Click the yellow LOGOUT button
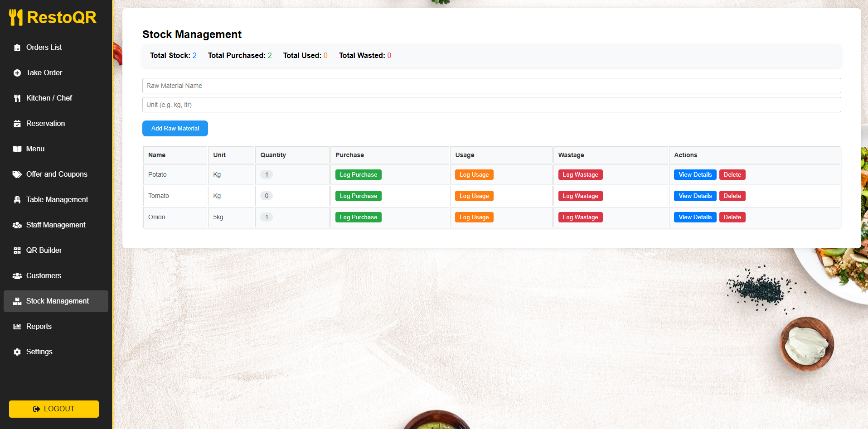The width and height of the screenshot is (868, 429). click(x=54, y=409)
